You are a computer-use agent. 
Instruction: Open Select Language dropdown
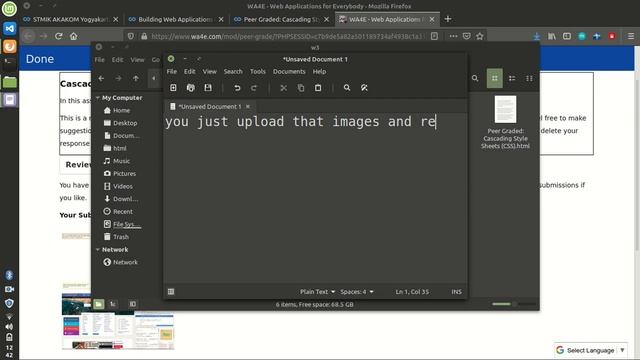point(591,350)
